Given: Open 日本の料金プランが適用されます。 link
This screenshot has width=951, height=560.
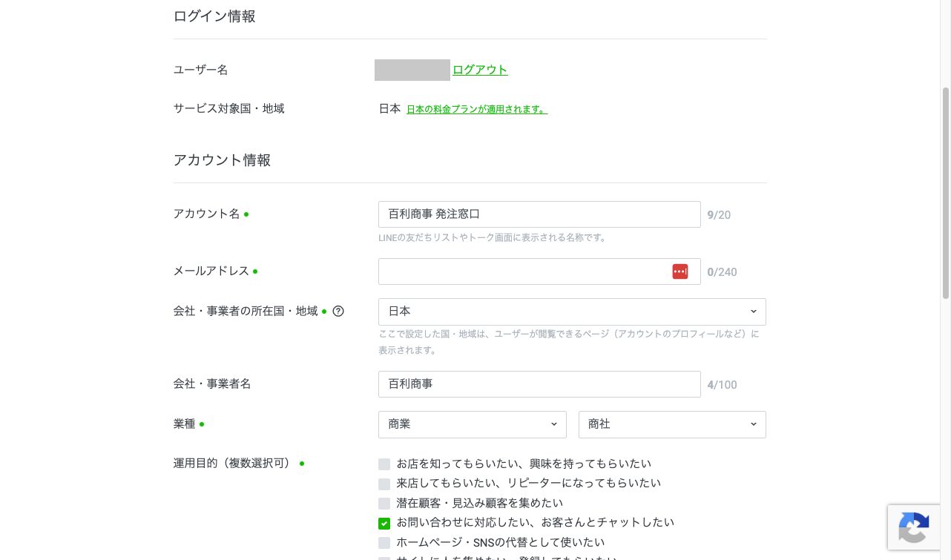Looking at the screenshot, I should coord(477,109).
